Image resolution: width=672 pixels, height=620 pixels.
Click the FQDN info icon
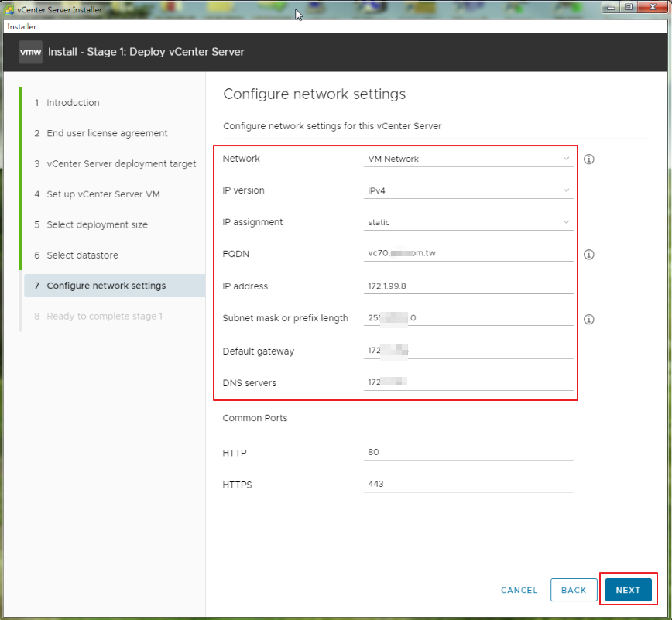click(589, 255)
